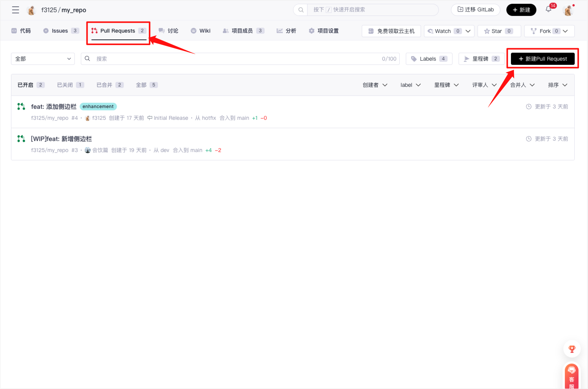The width and height of the screenshot is (588, 389).
Task: Switch to the Issues tab
Action: [61, 31]
